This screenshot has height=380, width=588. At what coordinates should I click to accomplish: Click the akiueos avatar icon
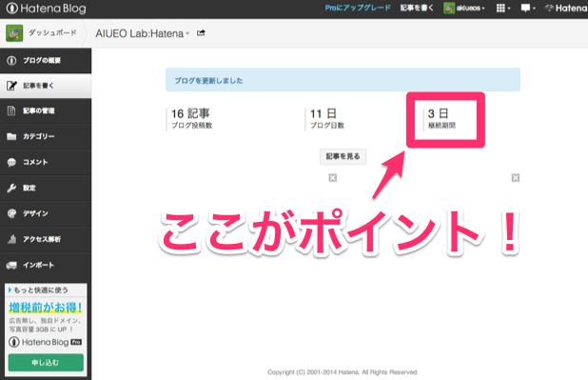point(449,8)
